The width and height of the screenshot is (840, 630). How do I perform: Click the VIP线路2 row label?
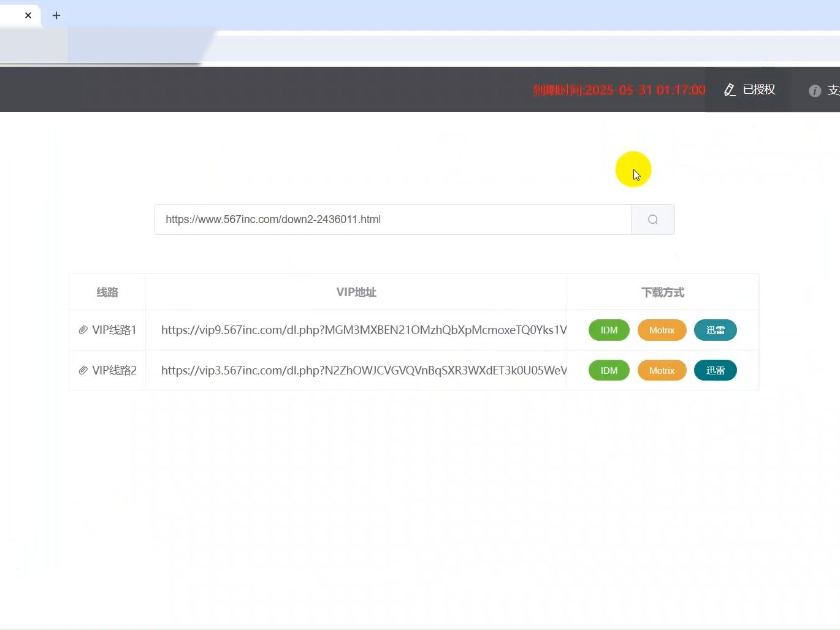click(114, 370)
